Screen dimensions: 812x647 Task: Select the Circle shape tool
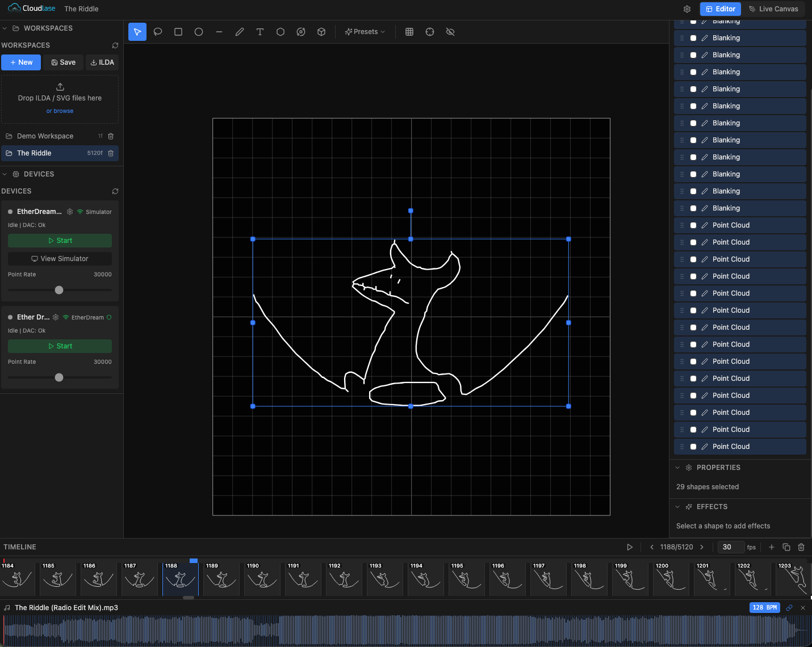click(x=198, y=32)
